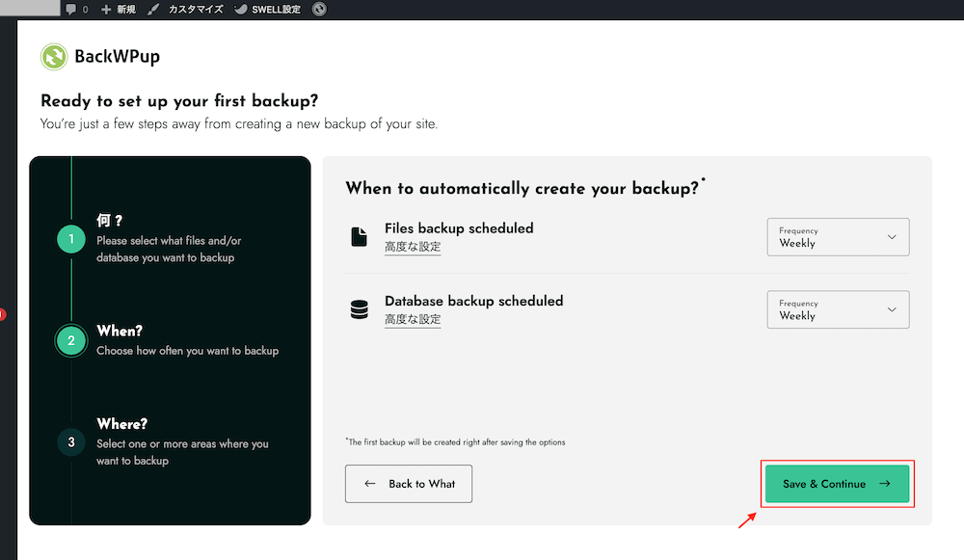Click the first backup footnote text
Image resolution: width=964 pixels, height=560 pixels.
click(x=455, y=442)
